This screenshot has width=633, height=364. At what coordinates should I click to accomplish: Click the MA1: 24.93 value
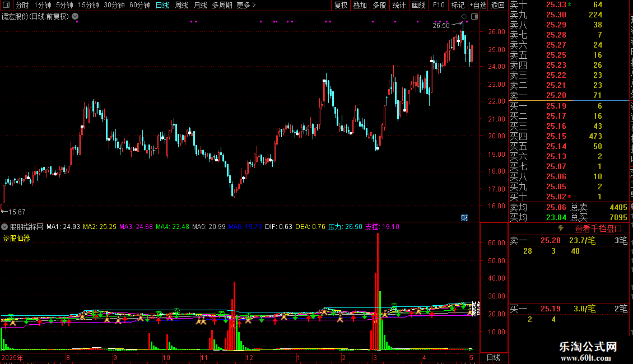[x=63, y=227]
